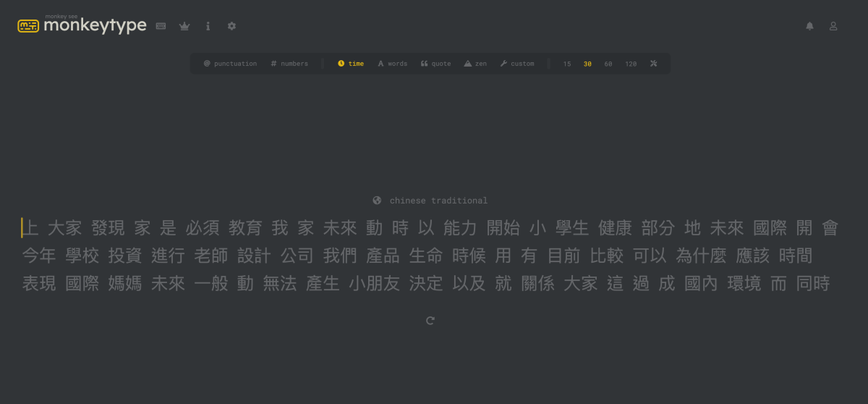Set test duration to 30 seconds
Image resolution: width=868 pixels, height=404 pixels.
(587, 64)
